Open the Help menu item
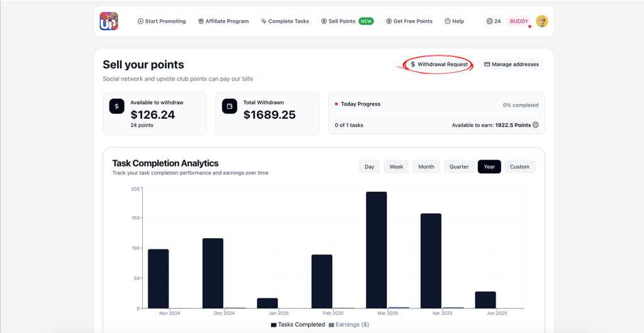Viewport: 644px width, 333px height. [x=454, y=21]
